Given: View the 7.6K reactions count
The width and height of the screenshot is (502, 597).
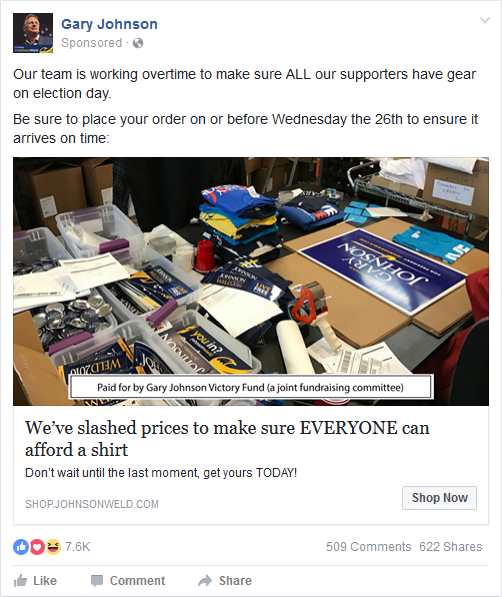Looking at the screenshot, I should (77, 547).
